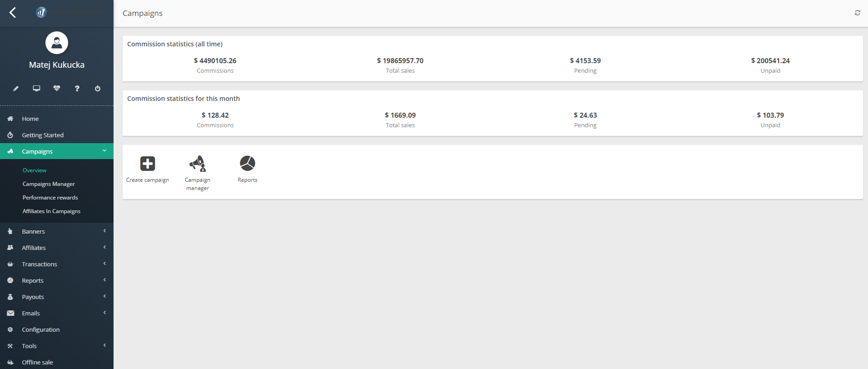The image size is (868, 369).
Task: Click the question mark help icon
Action: 77,89
